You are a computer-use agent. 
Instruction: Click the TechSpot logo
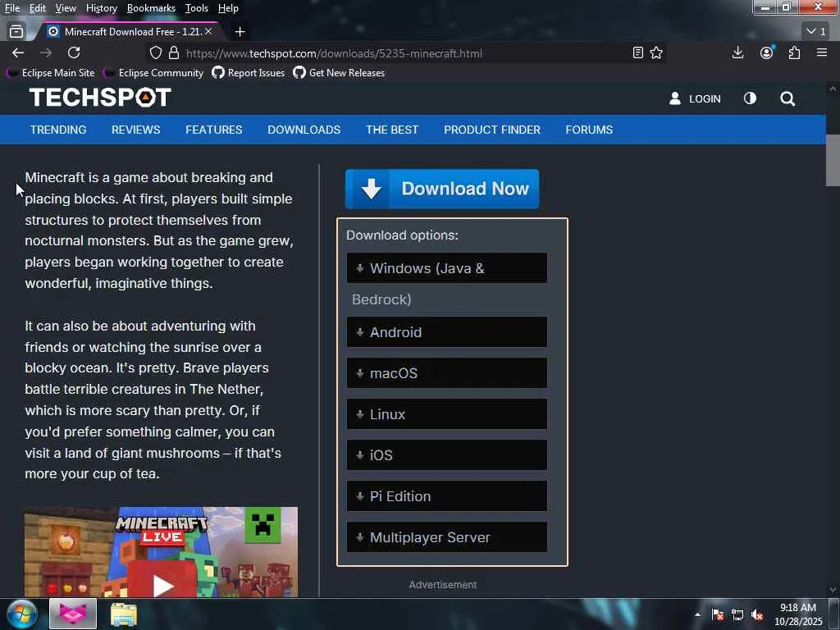point(100,98)
